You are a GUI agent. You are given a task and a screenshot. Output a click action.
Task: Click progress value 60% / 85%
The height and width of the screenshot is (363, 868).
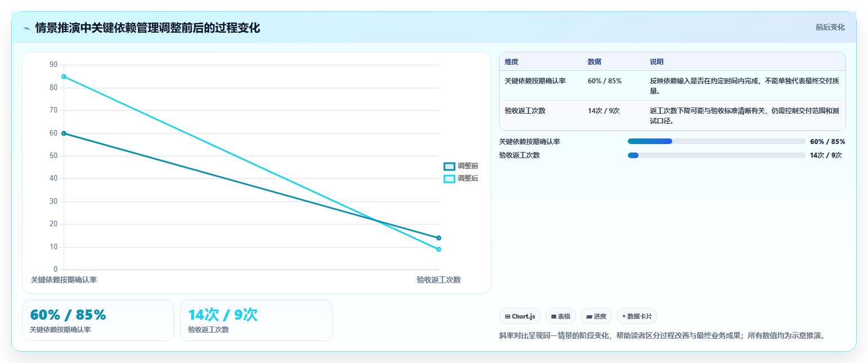pyautogui.click(x=827, y=142)
